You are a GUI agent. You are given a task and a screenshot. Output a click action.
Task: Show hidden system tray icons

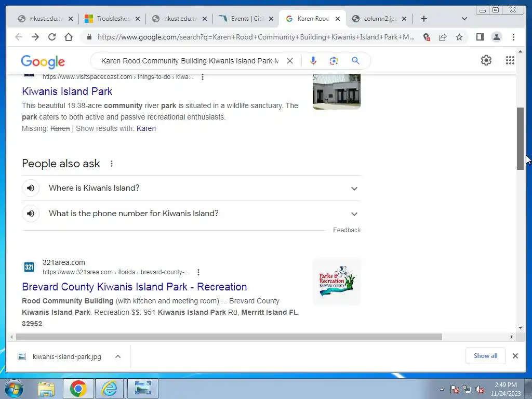442,389
